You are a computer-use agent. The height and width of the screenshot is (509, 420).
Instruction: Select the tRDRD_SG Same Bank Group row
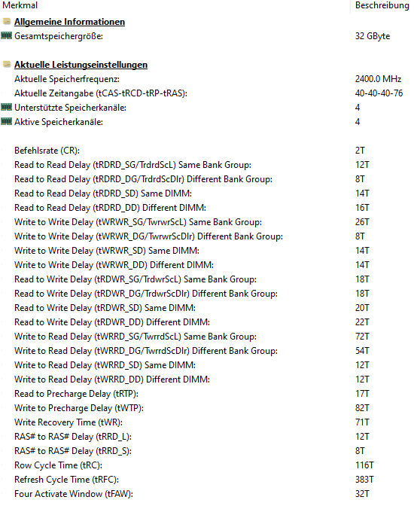point(210,165)
